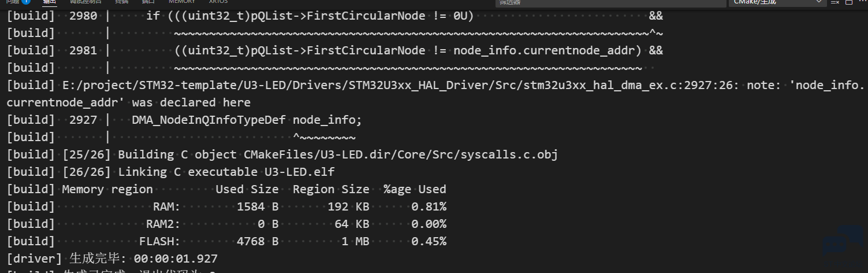Open the 端口 tab
This screenshot has height=273, width=868.
148,2
